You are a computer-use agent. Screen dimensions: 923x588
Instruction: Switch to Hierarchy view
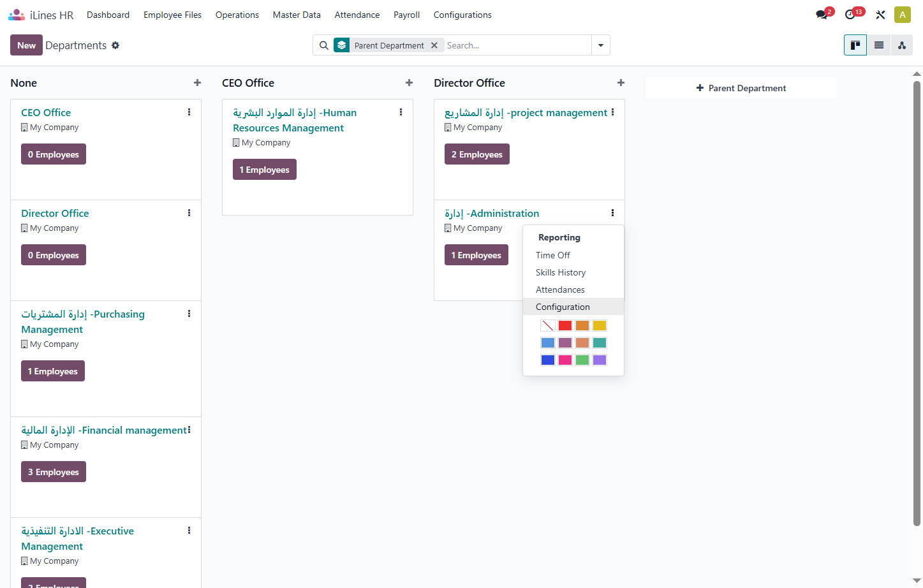901,45
